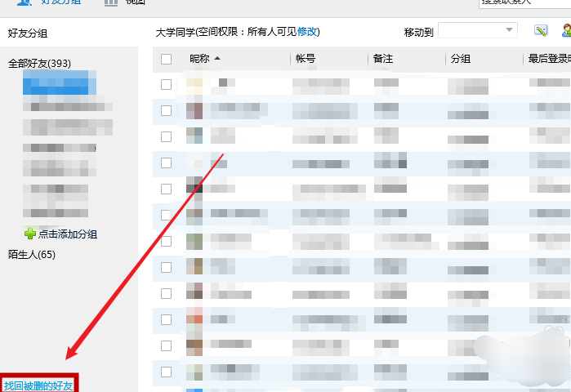
Task: Select 陌生人(65) in the sidebar
Action: (32, 255)
